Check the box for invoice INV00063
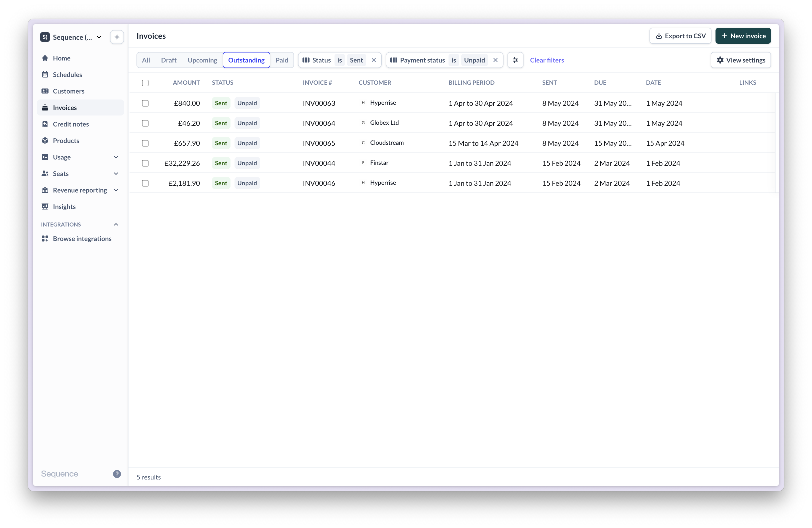Screen dimensions: 812x528 click(145, 103)
